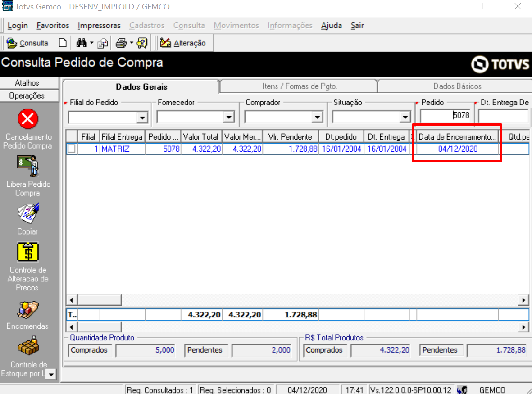This screenshot has height=394, width=532.
Task: Click 16/01/2004 in Dt.pedido column
Action: (x=341, y=149)
